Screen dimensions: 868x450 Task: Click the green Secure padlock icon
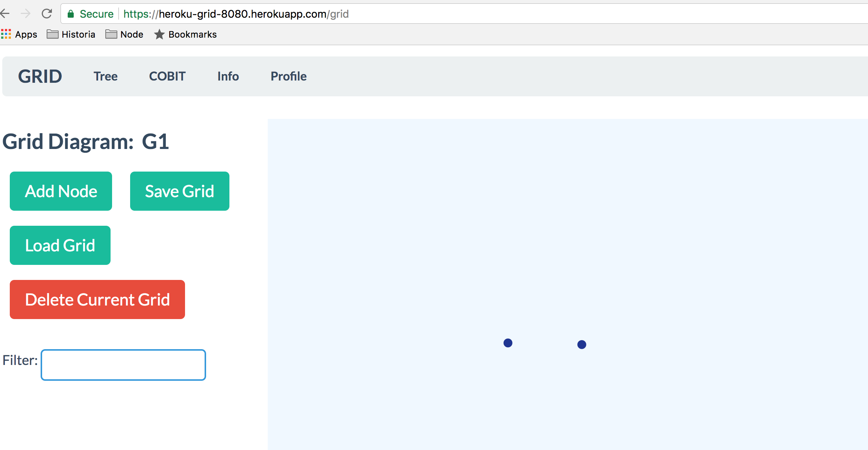(x=71, y=14)
